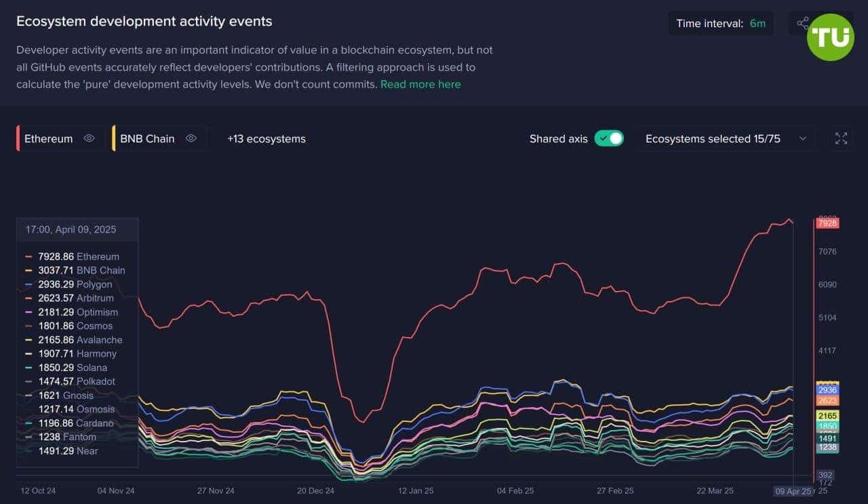The width and height of the screenshot is (868, 504).
Task: Click the 09 Apr 25 date marker
Action: (x=793, y=491)
